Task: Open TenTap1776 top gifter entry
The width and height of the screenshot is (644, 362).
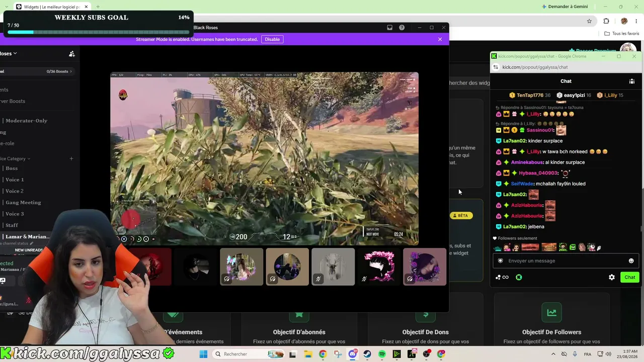Action: (x=530, y=95)
